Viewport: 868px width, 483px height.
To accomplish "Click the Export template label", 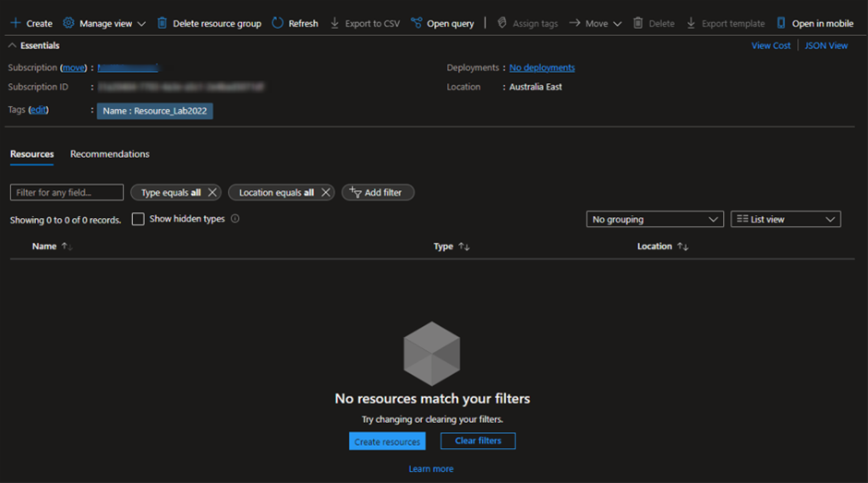I will tap(733, 23).
